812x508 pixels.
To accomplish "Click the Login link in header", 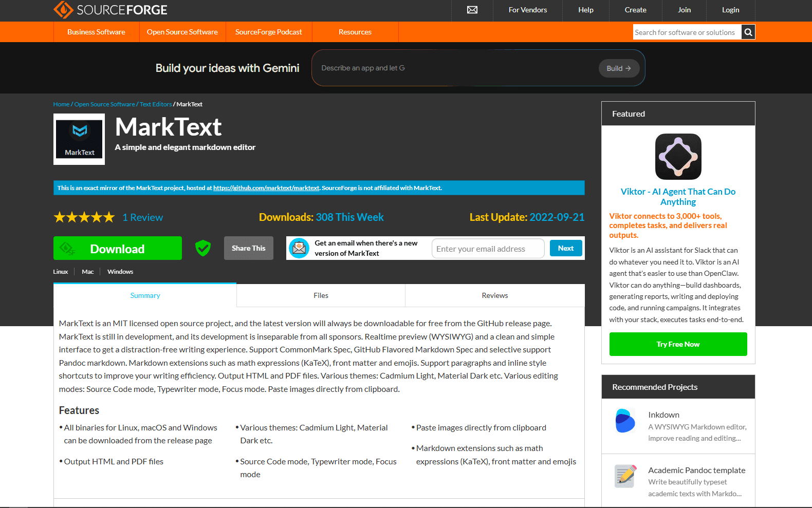I will [x=730, y=10].
